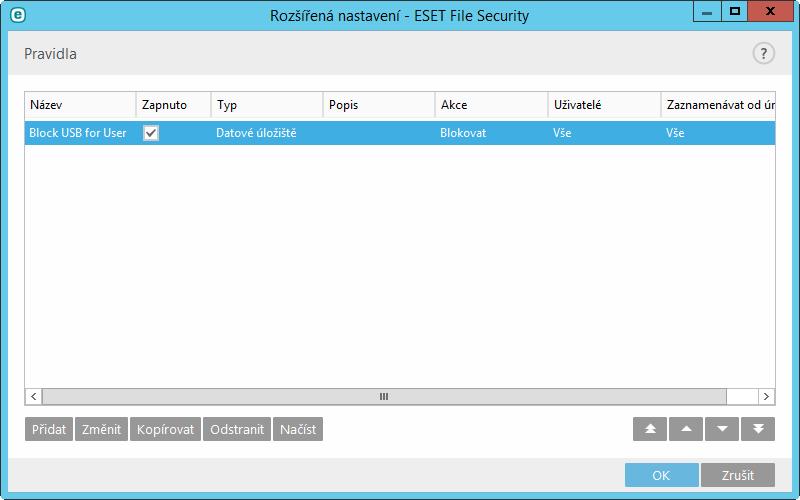Close the ESET settings window
This screenshot has width=800, height=500.
coord(770,12)
